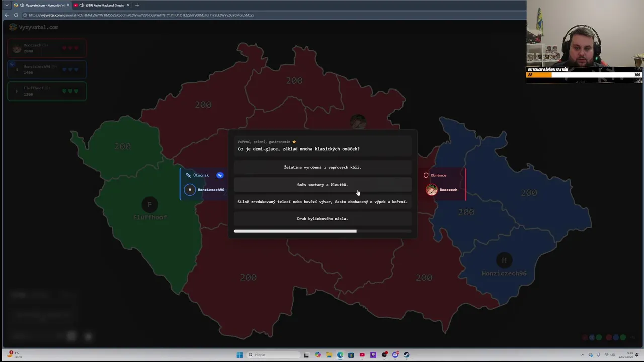
Task: Choose answer 'Silně zredukovaný telecí nebo hovězí vývar'
Action: [x=323, y=202]
